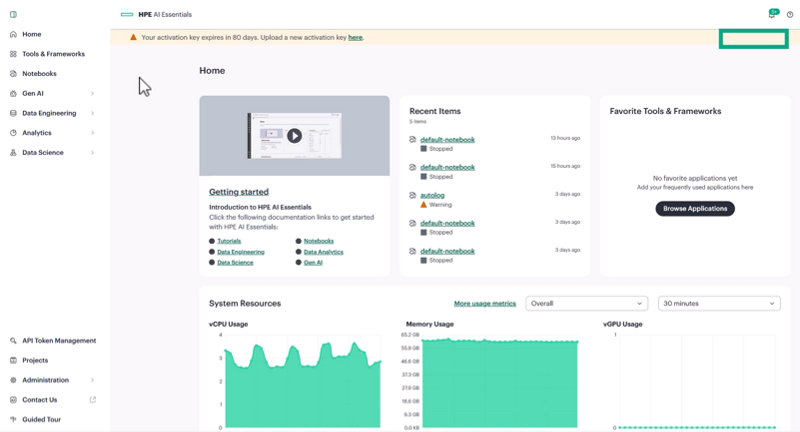Viewport: 800px width, 432px height.
Task: Click the Data Science flask icon
Action: [13, 153]
